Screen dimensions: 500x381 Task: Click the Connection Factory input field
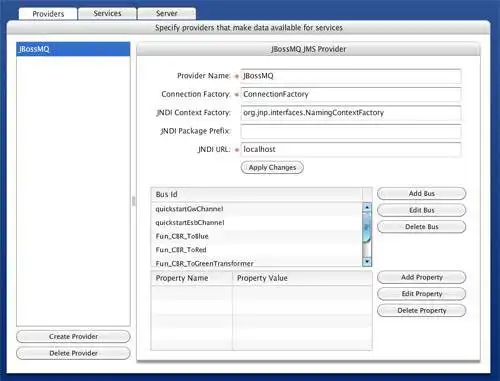[x=351, y=94]
